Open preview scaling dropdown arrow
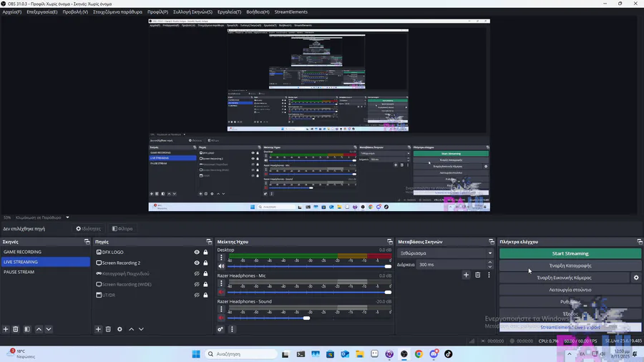The height and width of the screenshot is (362, 644). pyautogui.click(x=67, y=217)
